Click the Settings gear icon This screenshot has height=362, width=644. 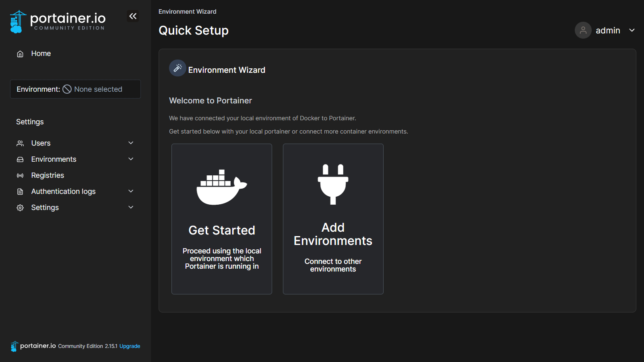[x=20, y=208]
